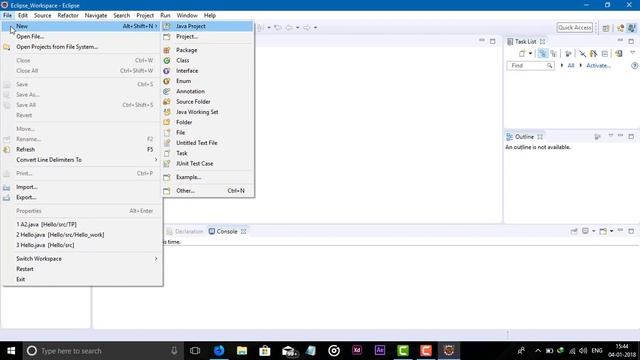
Task: Open recent file 2 Hello.java [Hello/src/Hello_work]
Action: (x=82, y=235)
